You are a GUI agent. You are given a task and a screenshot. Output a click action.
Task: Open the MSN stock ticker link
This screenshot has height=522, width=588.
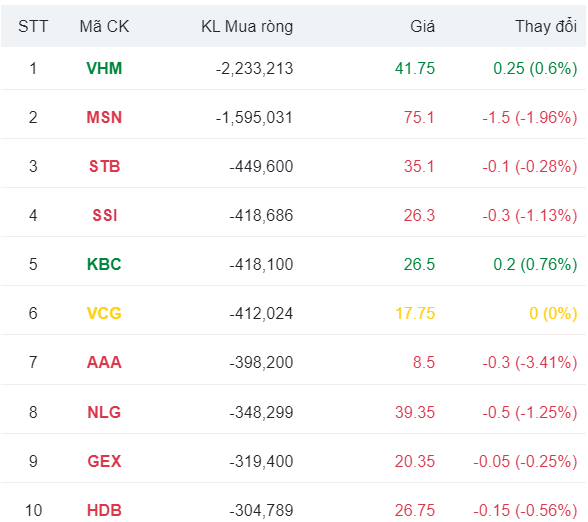coord(104,117)
